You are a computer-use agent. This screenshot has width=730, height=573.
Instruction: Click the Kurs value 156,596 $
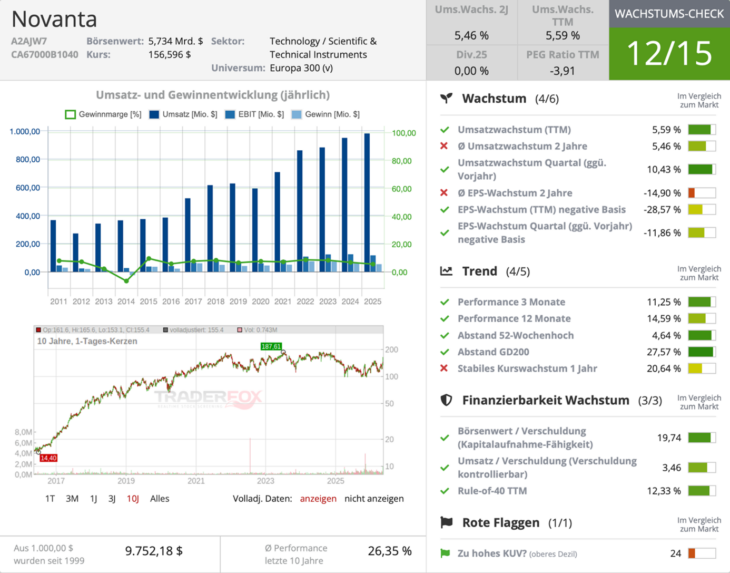169,54
